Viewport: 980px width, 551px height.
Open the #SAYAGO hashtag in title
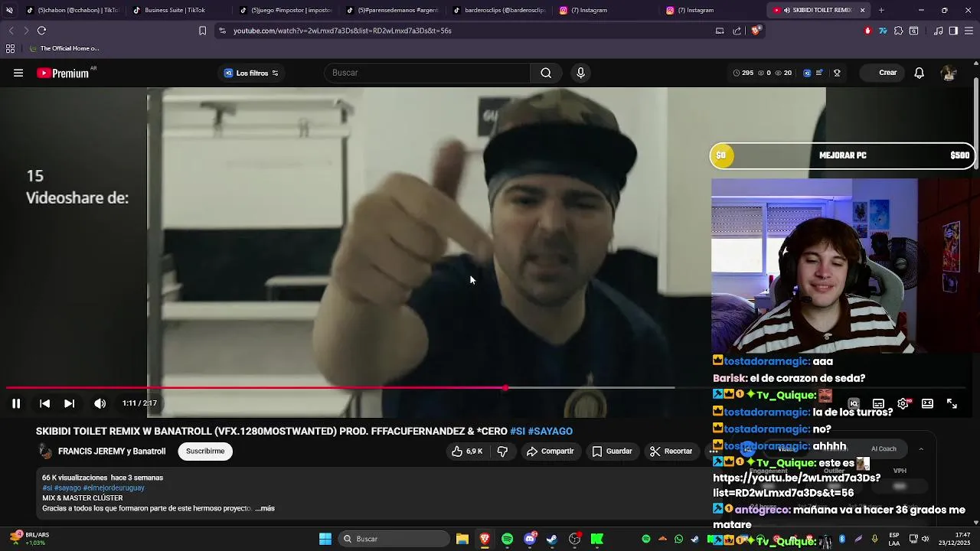550,431
